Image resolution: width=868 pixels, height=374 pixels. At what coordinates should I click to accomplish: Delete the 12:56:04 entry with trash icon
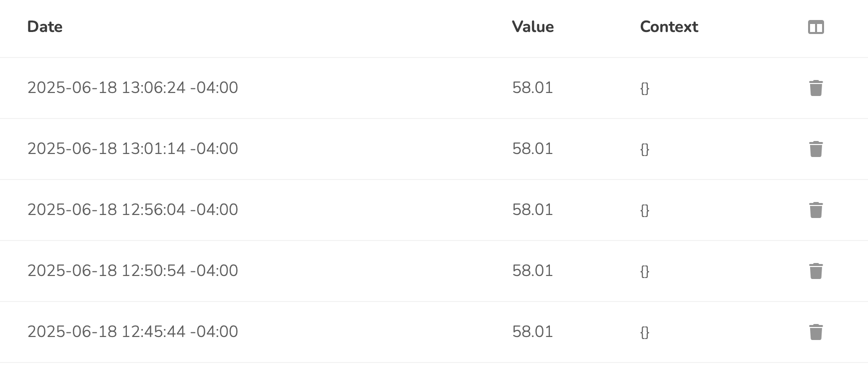click(816, 210)
